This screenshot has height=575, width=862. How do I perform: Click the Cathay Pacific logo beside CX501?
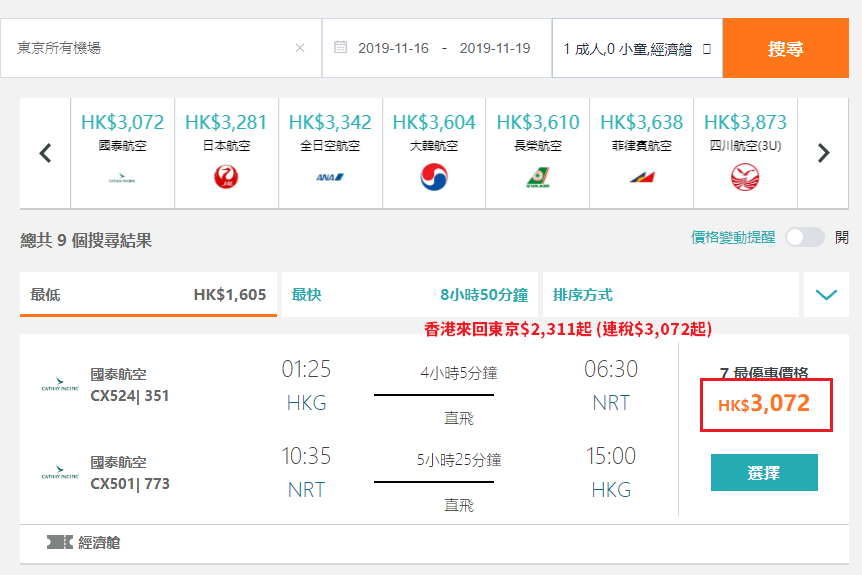(60, 472)
